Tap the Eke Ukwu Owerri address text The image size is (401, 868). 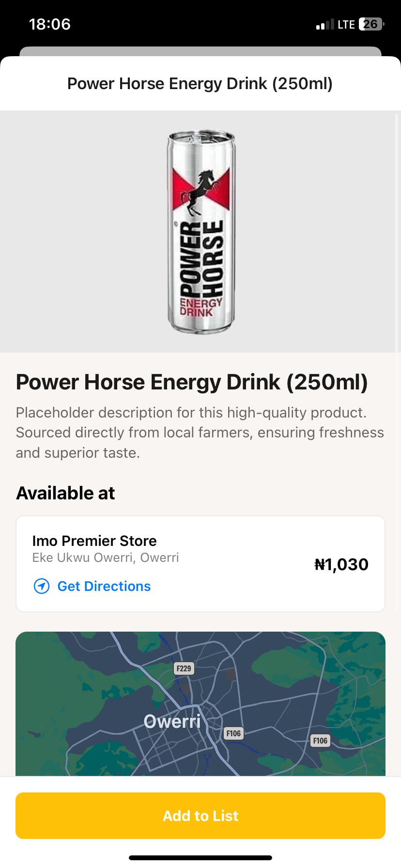click(x=106, y=558)
